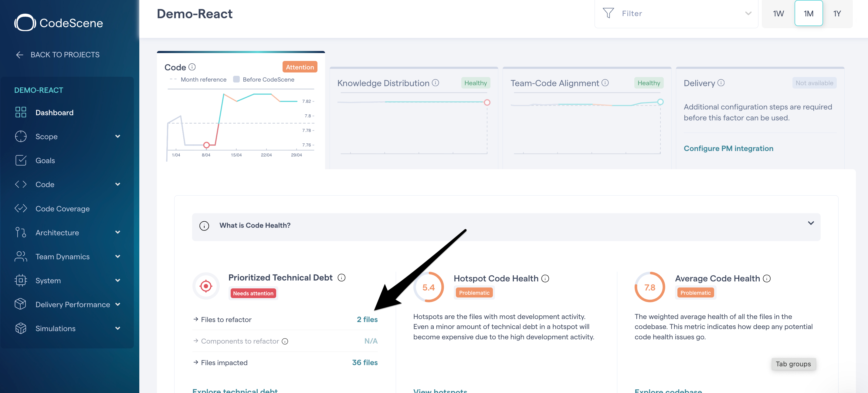
Task: Click Files to refactor row label
Action: [226, 320]
